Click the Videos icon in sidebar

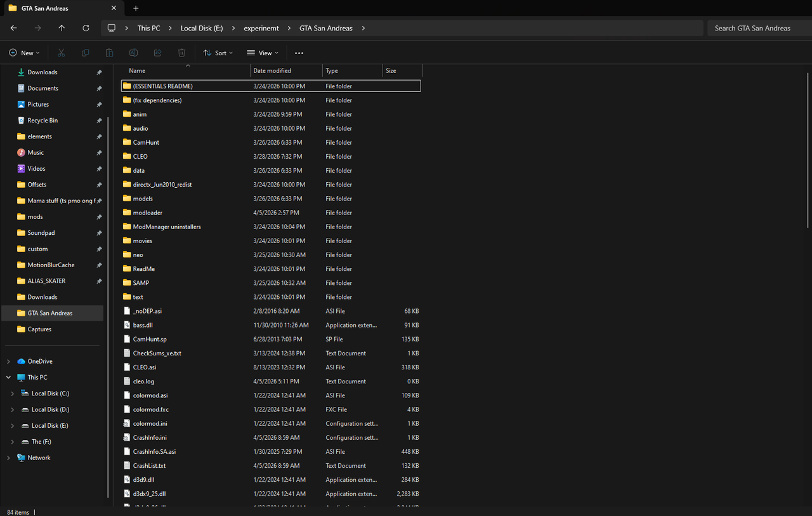coord(21,168)
